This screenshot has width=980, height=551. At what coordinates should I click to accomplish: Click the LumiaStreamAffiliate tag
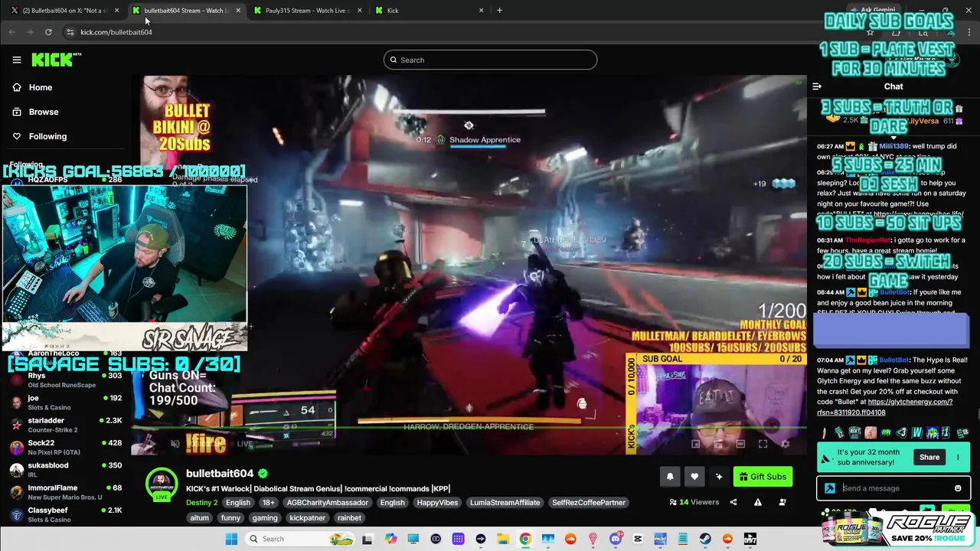click(505, 503)
